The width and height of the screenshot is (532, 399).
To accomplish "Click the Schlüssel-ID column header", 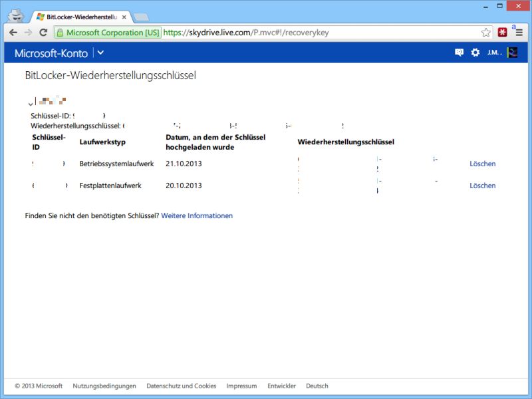I will click(x=49, y=142).
